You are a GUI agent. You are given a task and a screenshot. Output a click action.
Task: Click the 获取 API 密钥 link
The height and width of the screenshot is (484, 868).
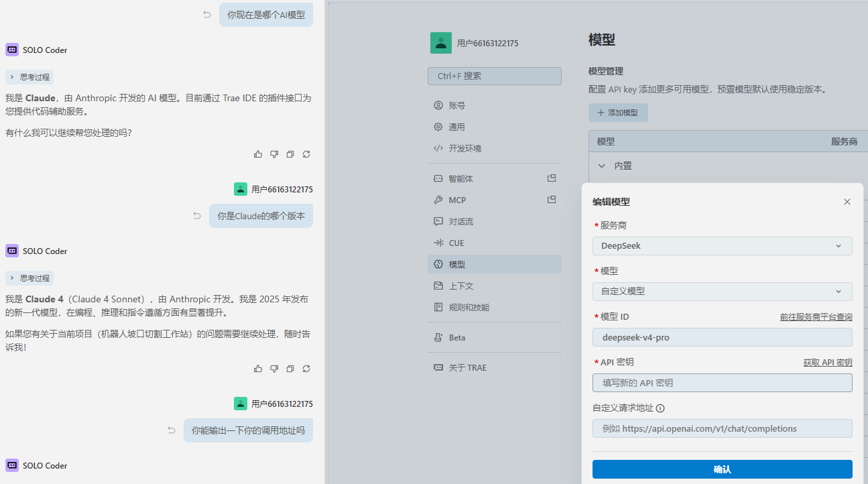coord(827,363)
